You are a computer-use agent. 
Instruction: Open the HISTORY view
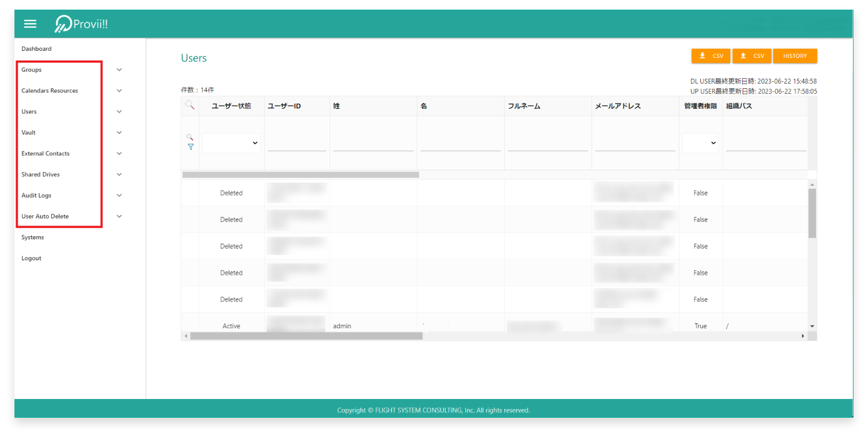pyautogui.click(x=795, y=56)
